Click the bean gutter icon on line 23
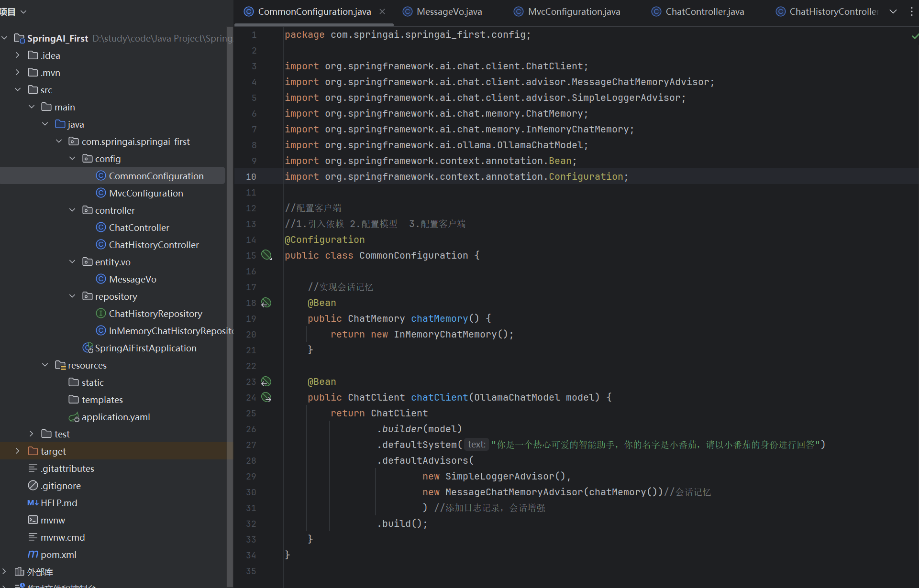Viewport: 919px width, 588px height. point(266,381)
